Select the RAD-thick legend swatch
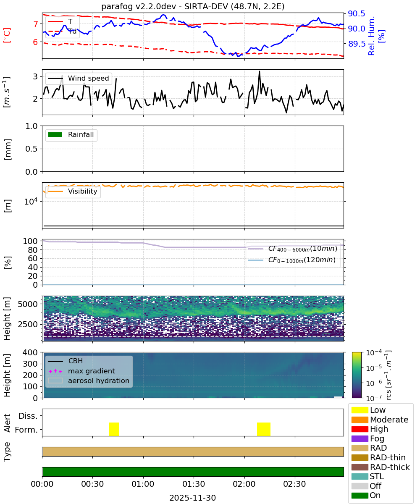The width and height of the screenshot is (420, 504). (360, 467)
